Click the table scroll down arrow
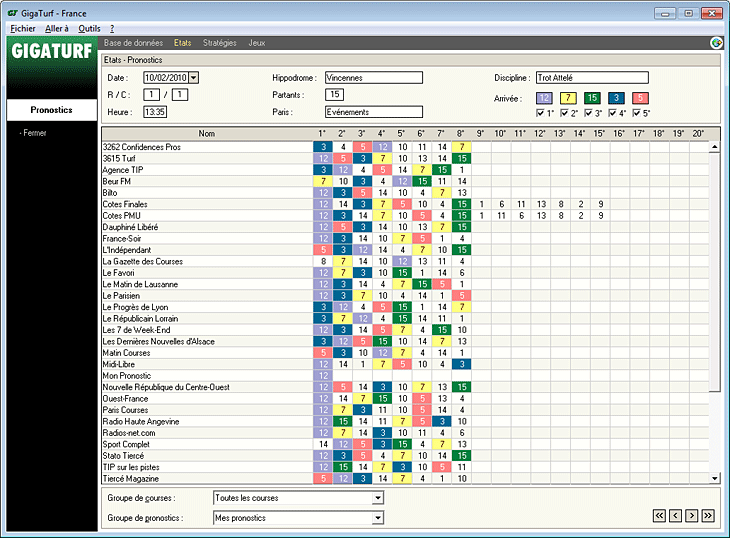The image size is (730, 538). click(715, 478)
